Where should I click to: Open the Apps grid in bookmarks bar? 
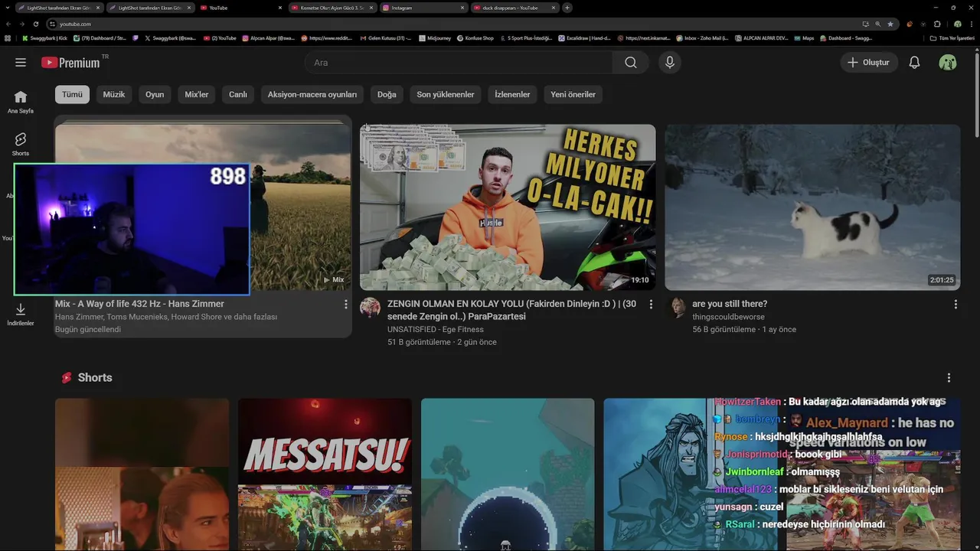(x=8, y=37)
